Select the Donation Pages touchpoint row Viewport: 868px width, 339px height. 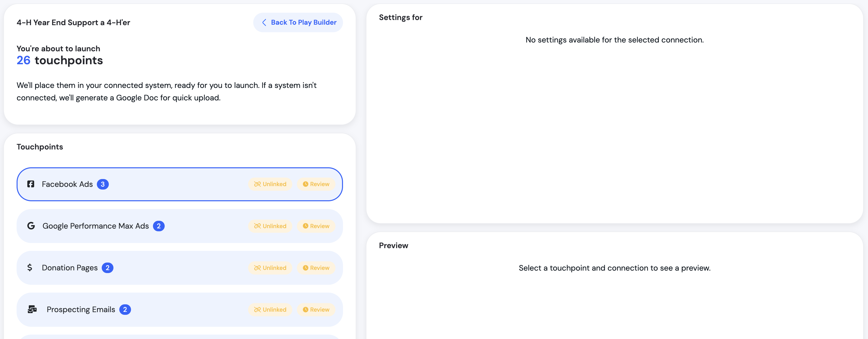click(x=179, y=268)
